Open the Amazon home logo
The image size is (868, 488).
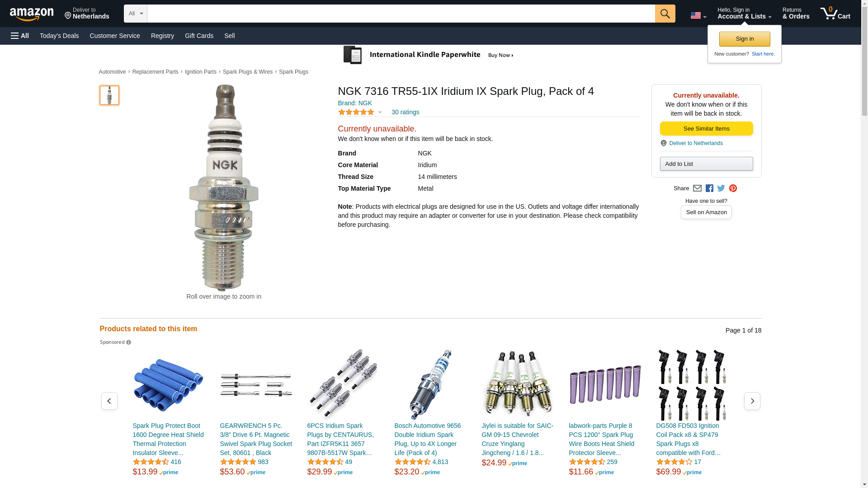[32, 14]
